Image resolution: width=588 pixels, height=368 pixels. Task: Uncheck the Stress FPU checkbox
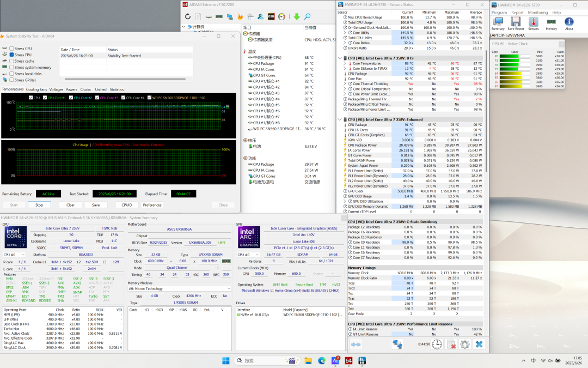[11, 55]
